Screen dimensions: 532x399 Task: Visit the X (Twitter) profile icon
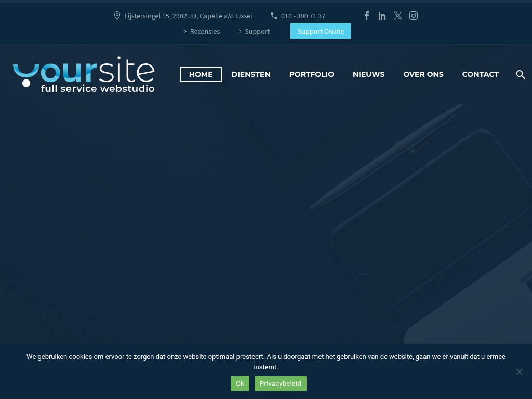click(398, 16)
